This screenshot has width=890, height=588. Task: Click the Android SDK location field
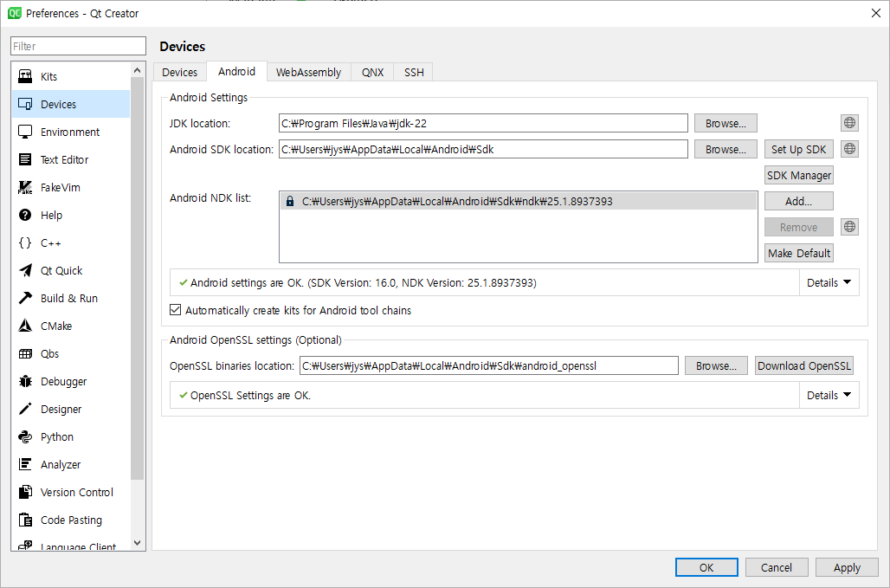(x=483, y=149)
